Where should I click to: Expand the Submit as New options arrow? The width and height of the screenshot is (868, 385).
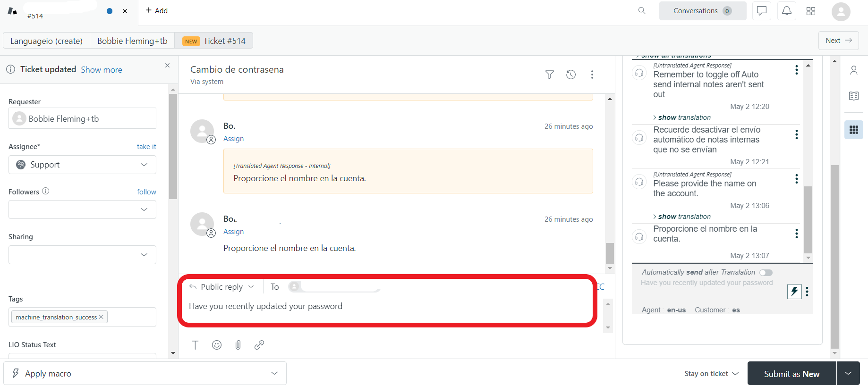point(848,374)
